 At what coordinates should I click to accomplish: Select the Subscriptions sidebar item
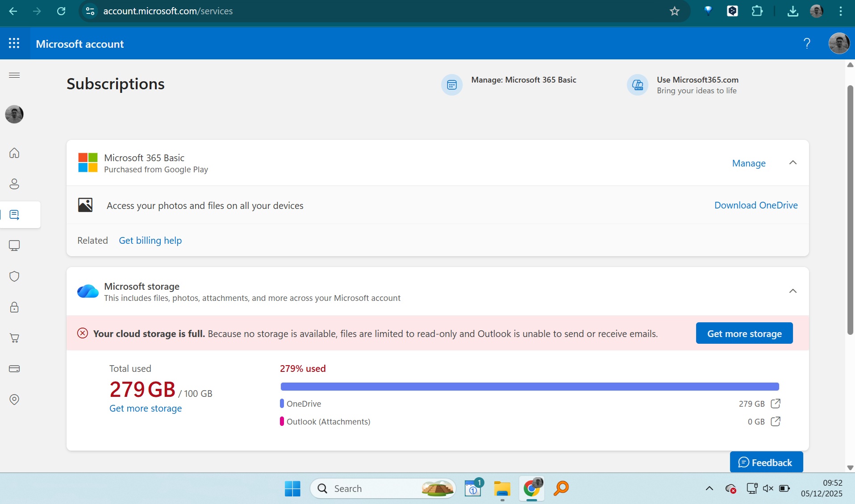pyautogui.click(x=20, y=215)
